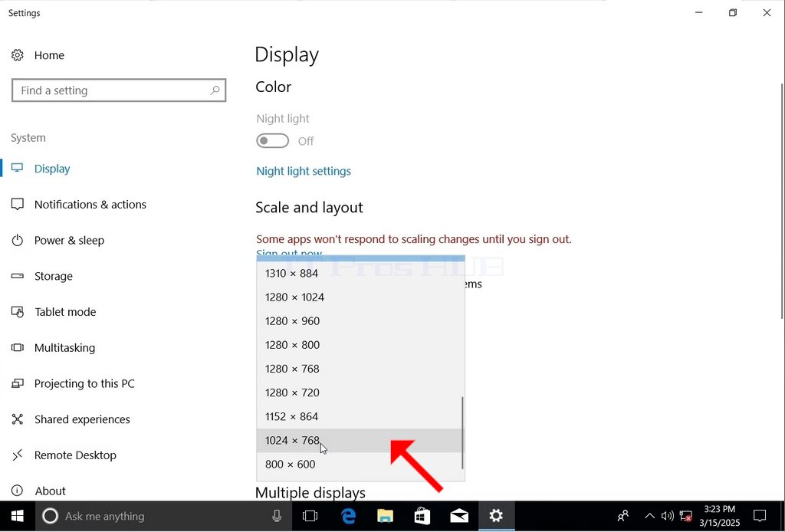
Task: Click the Settings page scrollbar
Action: pyautogui.click(x=783, y=200)
